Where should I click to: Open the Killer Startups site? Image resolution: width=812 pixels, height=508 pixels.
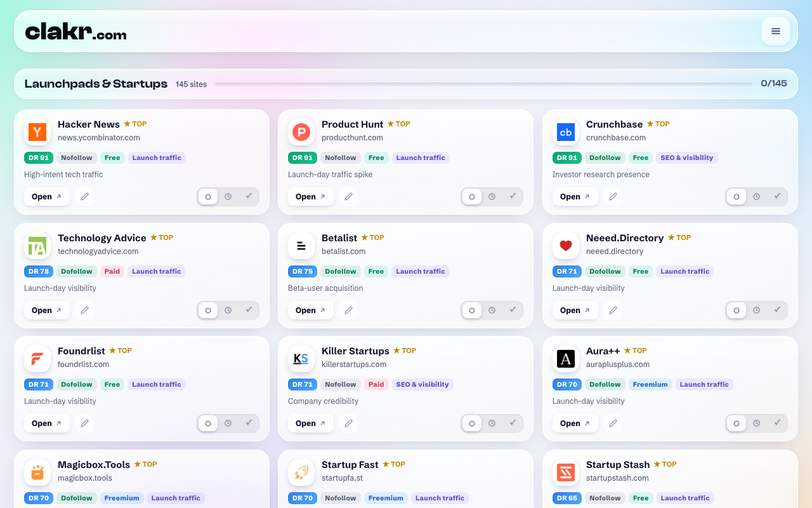(x=311, y=424)
